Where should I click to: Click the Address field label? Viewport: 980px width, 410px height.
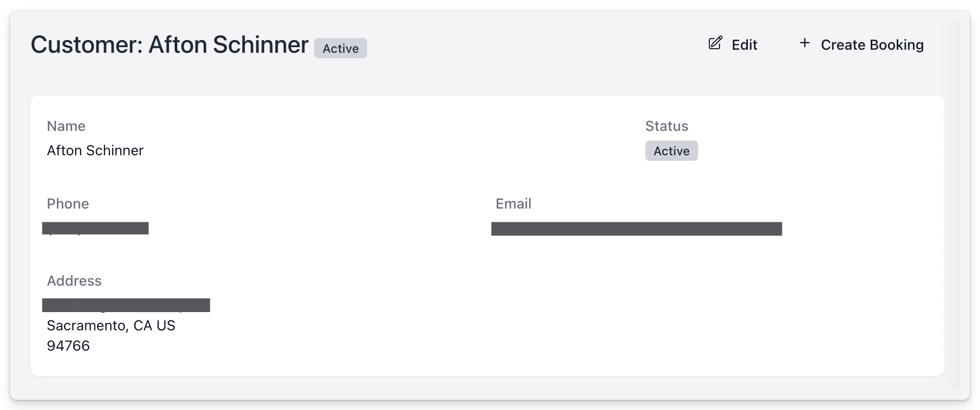click(74, 281)
